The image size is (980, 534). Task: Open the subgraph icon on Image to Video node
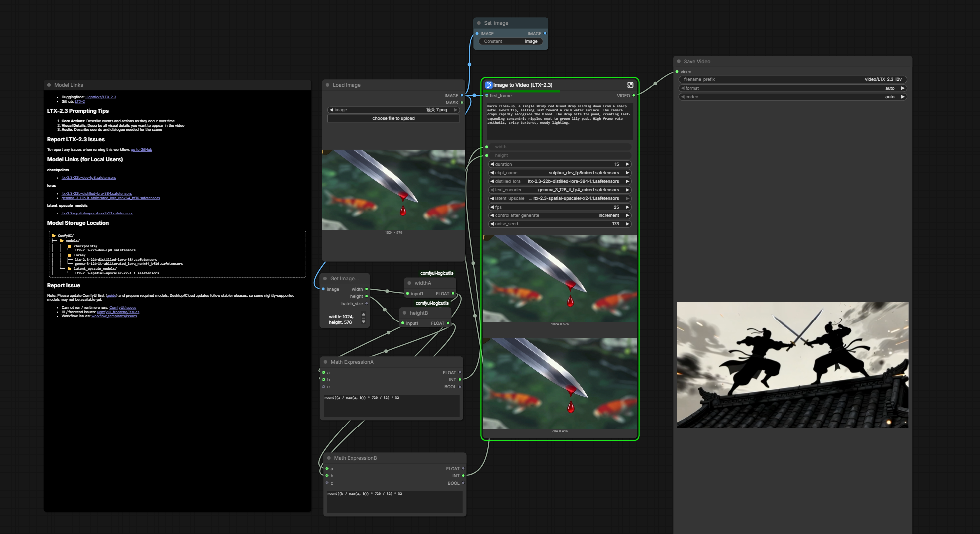coord(630,85)
